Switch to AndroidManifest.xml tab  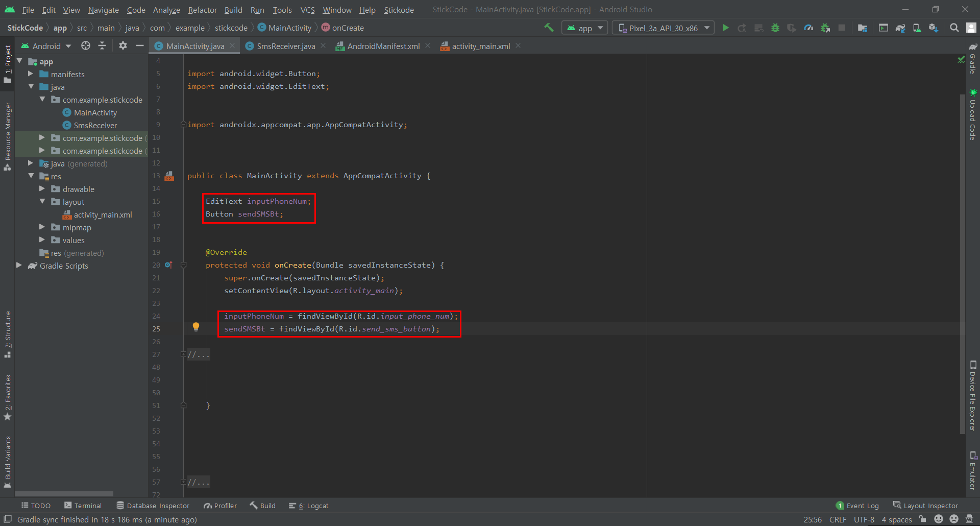(383, 46)
